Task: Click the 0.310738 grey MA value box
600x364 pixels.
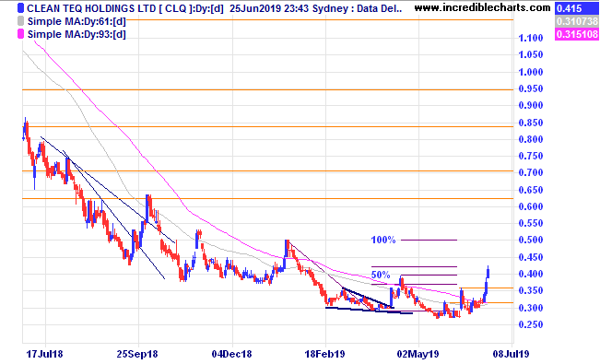Action: point(576,21)
